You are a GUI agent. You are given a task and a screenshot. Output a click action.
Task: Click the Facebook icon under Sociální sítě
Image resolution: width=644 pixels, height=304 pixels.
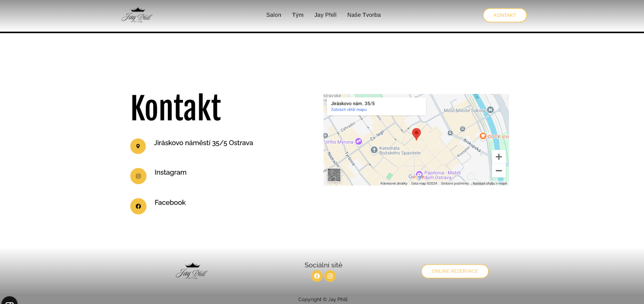coord(317,276)
